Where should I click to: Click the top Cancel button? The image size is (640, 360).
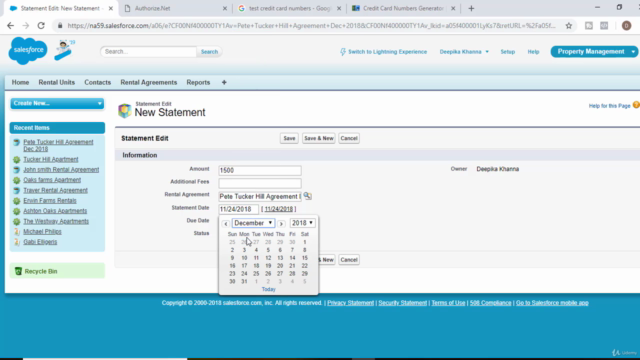[349, 138]
